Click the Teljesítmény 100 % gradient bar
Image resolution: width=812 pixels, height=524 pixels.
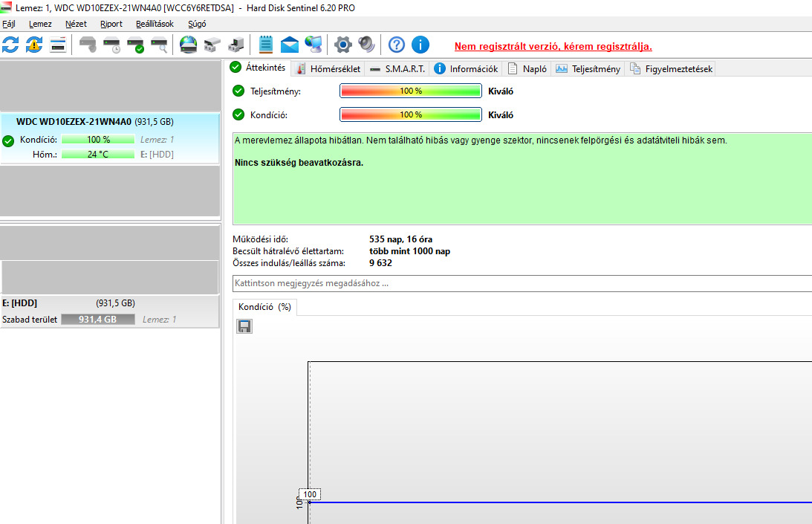(411, 91)
